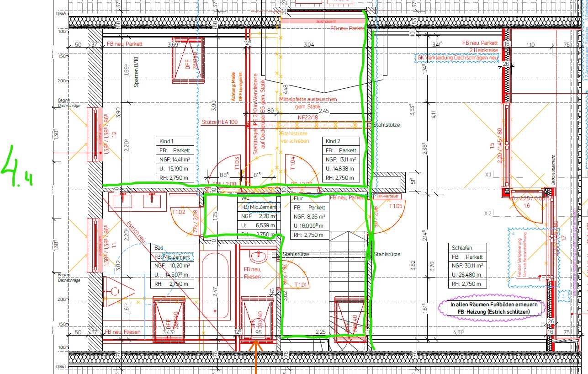
Task: Click door tag T1.01 below Flur
Action: pos(301,285)
